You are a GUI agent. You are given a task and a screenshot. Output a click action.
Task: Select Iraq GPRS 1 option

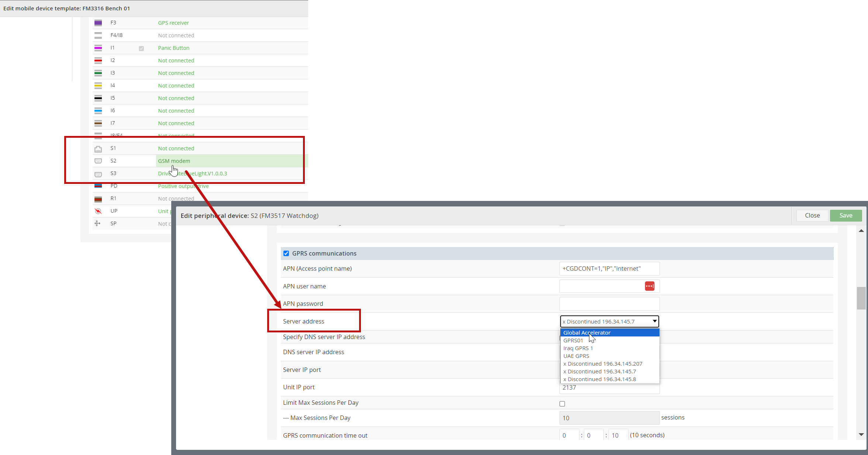[x=610, y=348]
